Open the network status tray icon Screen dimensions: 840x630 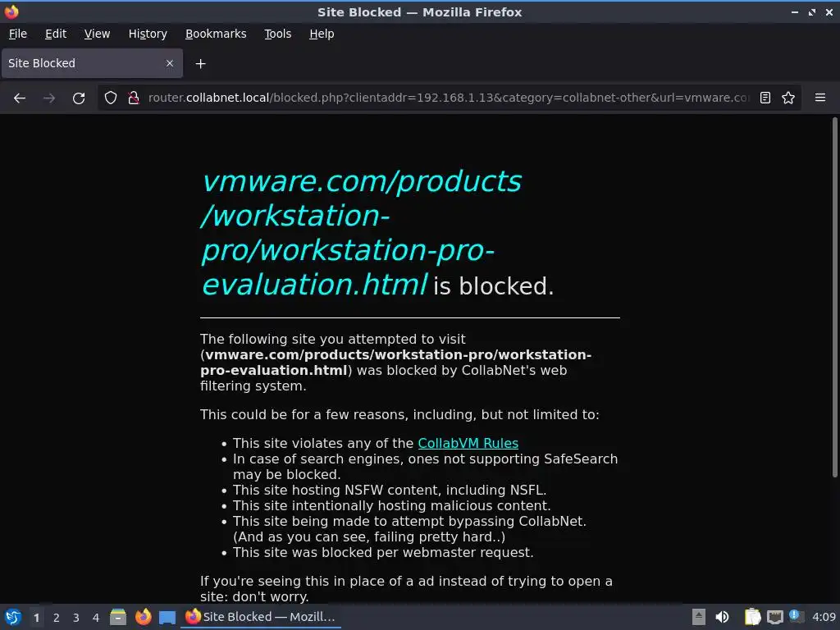(x=774, y=617)
